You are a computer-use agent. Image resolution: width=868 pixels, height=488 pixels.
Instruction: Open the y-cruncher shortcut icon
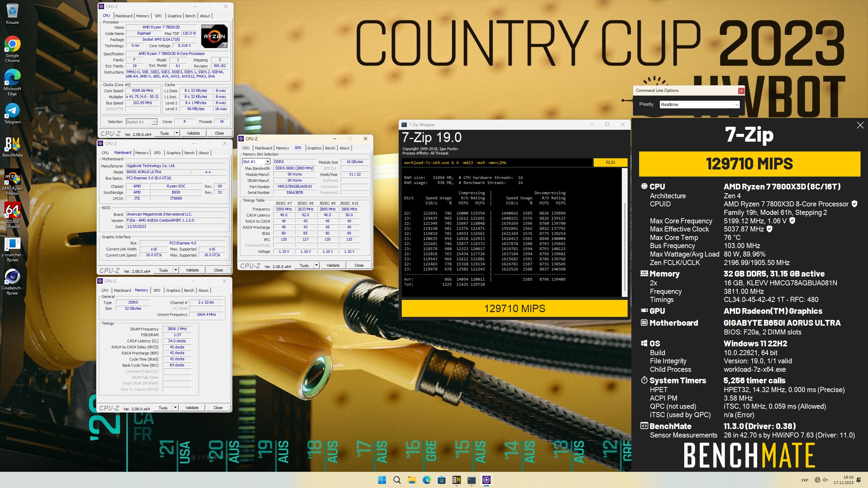13,249
